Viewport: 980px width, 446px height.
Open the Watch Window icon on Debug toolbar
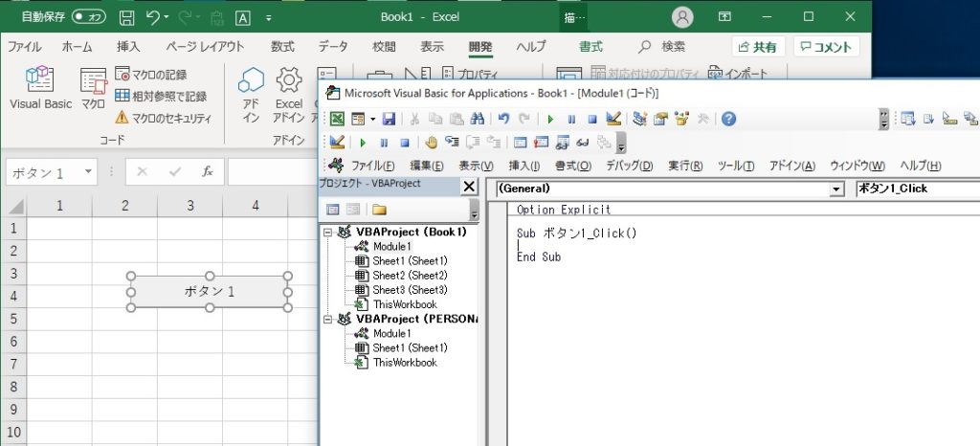point(562,143)
